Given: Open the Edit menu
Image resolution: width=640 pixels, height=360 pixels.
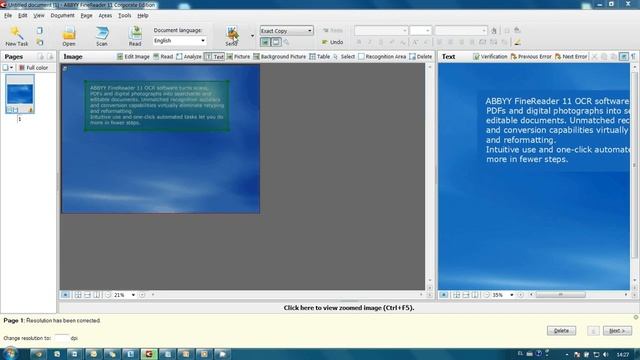Looking at the screenshot, I should click(x=22, y=16).
